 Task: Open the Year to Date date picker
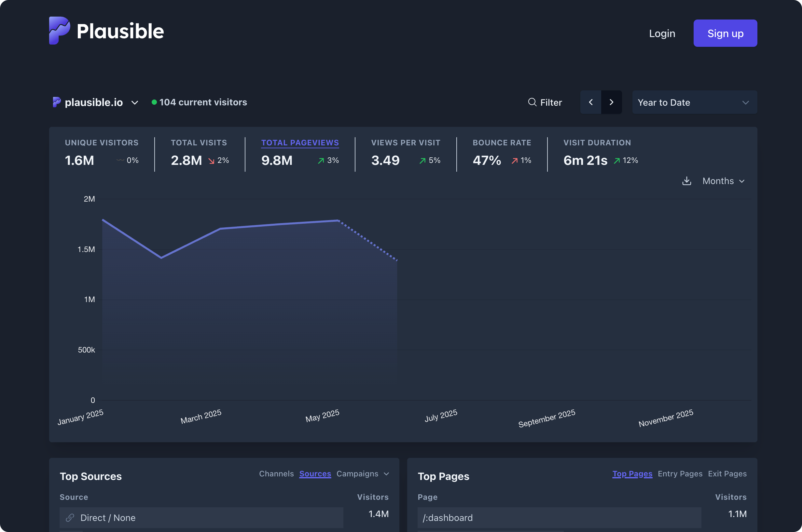coord(694,102)
